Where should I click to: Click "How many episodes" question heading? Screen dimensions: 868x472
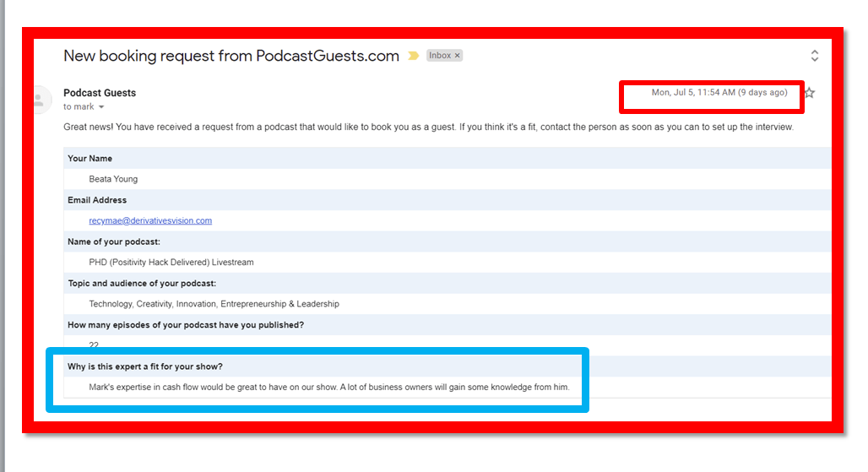pyautogui.click(x=186, y=325)
